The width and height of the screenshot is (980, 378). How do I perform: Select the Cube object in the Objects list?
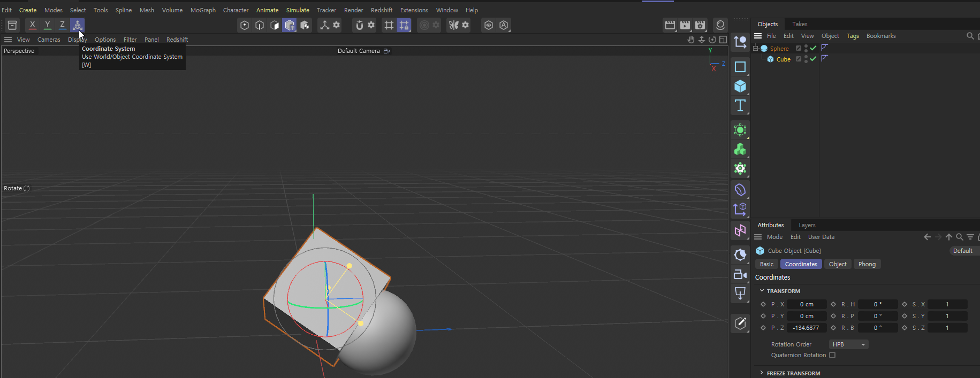pyautogui.click(x=784, y=59)
